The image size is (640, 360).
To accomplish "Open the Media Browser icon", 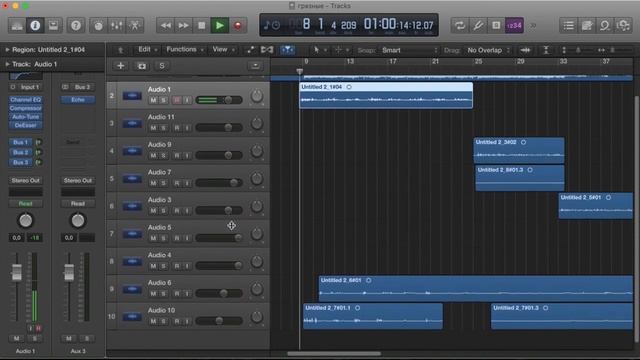I will point(623,26).
